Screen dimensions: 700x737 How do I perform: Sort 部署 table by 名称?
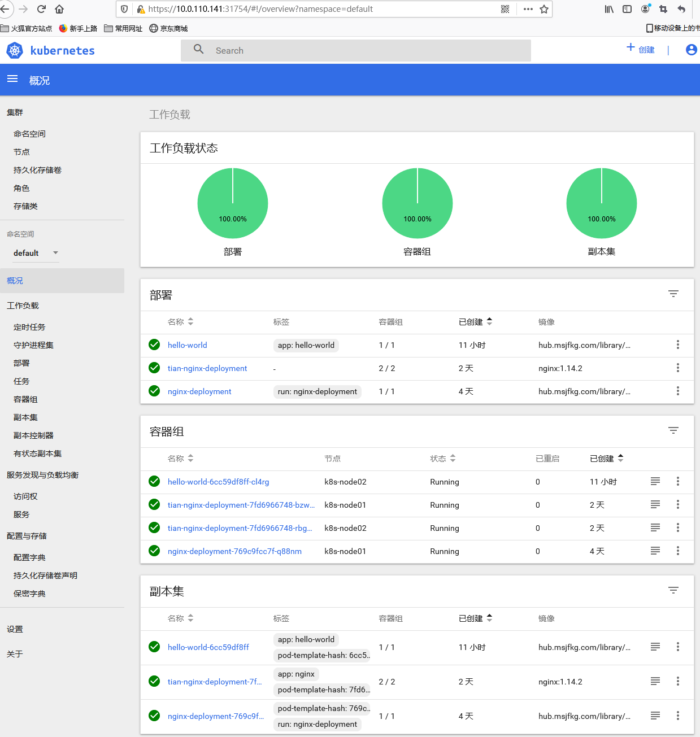(180, 322)
